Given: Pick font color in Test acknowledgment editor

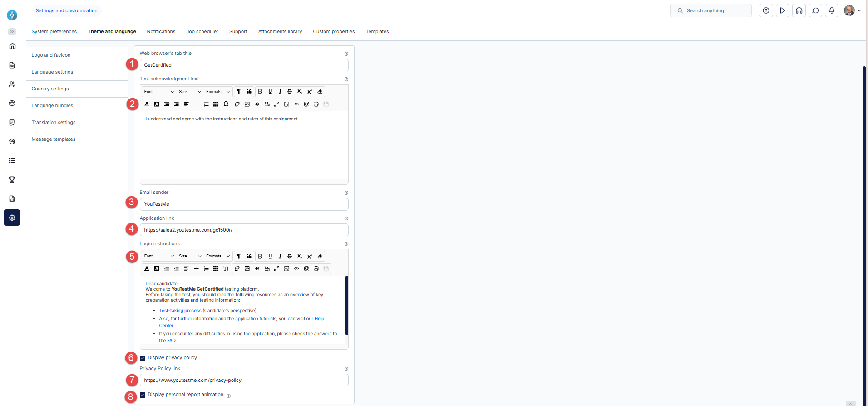Looking at the screenshot, I should [147, 104].
